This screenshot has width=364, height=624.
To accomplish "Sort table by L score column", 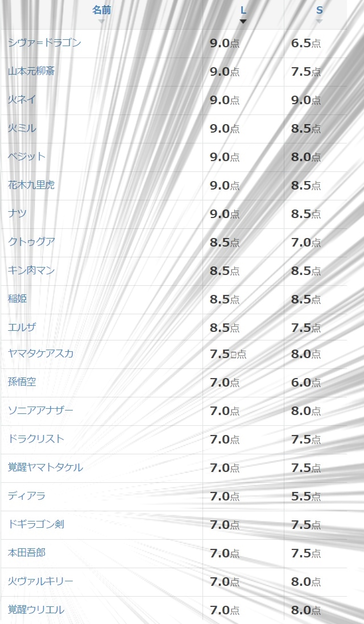I will [243, 11].
